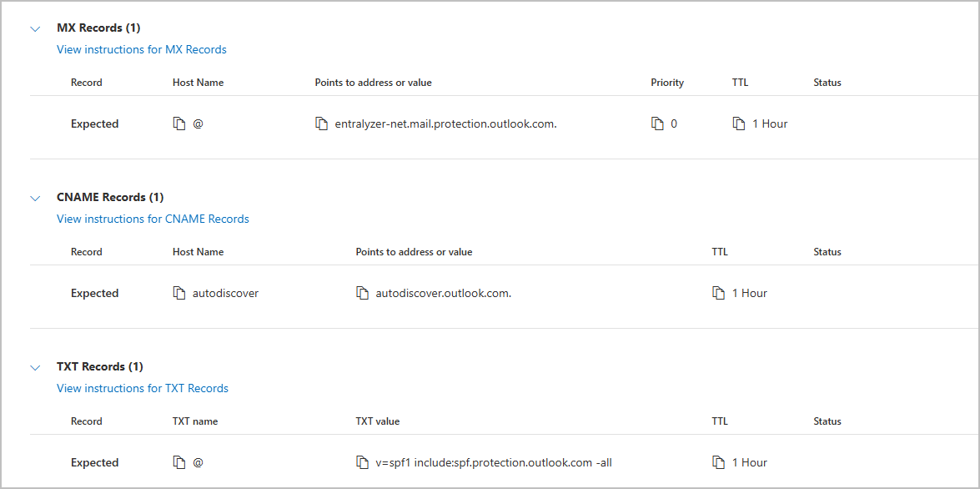The width and height of the screenshot is (980, 489).
Task: Collapse the CNAME Records section
Action: [34, 197]
